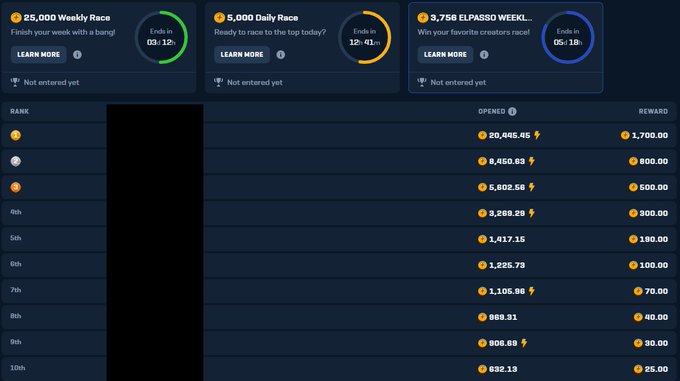Click lightning bolt icon next to 906.69
The image size is (680, 381).
524,343
